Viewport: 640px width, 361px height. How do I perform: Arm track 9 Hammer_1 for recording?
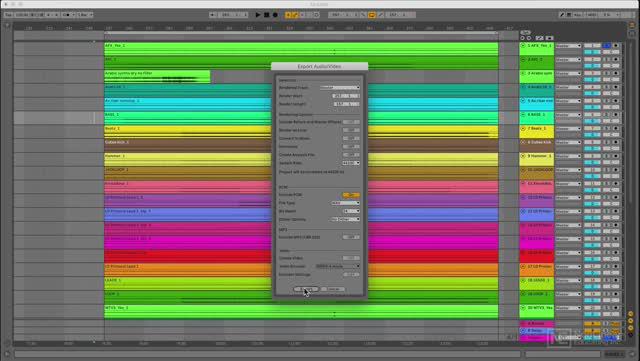pyautogui.click(x=616, y=156)
